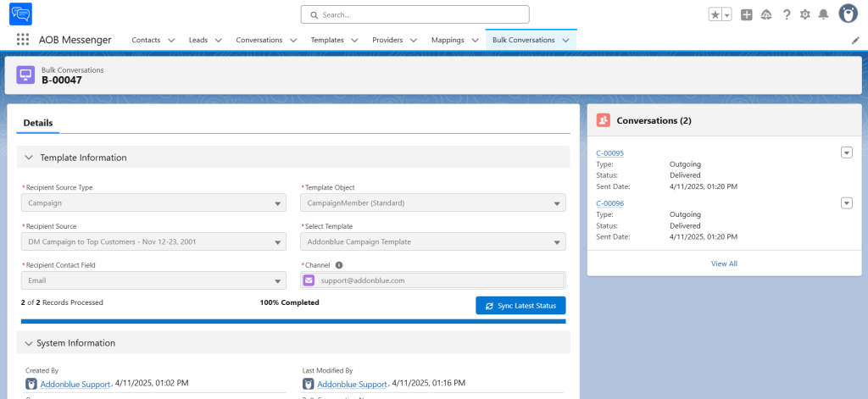Click into the global Search field
Screen dimensions: 868x399
click(415, 14)
